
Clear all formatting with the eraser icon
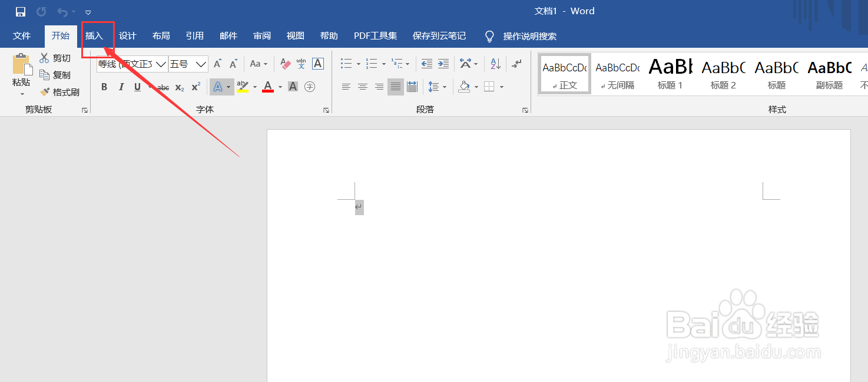[286, 64]
